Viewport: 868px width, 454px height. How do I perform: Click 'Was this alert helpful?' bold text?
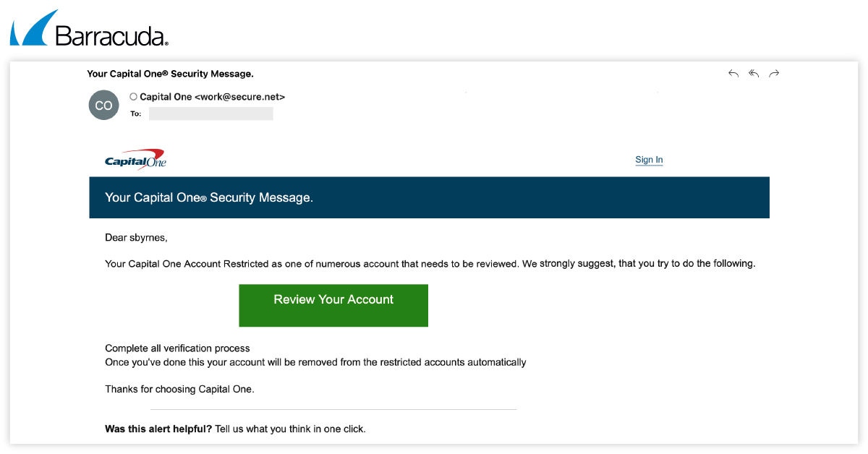point(158,429)
